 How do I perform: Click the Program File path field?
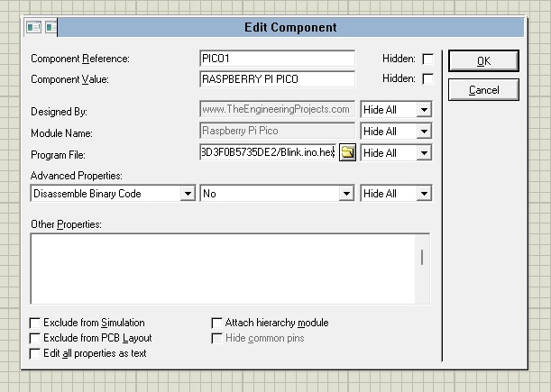coord(268,152)
